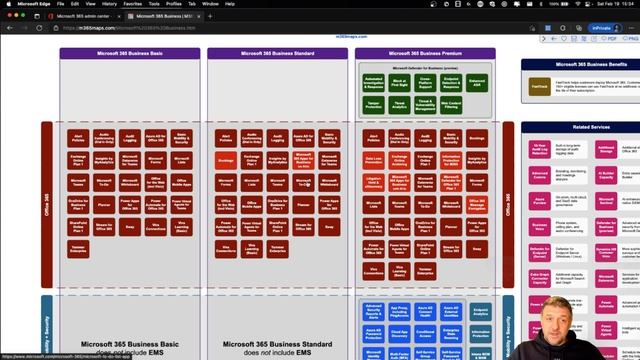
Task: Close the Microsoft 365 Business tab
Action: pyautogui.click(x=199, y=16)
